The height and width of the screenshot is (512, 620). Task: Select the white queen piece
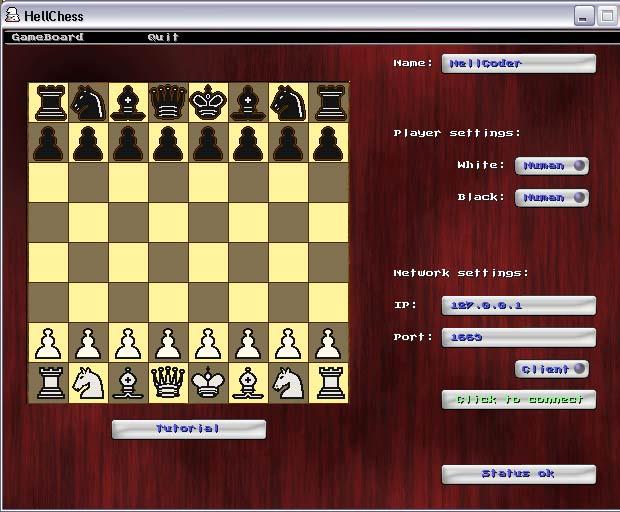pyautogui.click(x=168, y=383)
